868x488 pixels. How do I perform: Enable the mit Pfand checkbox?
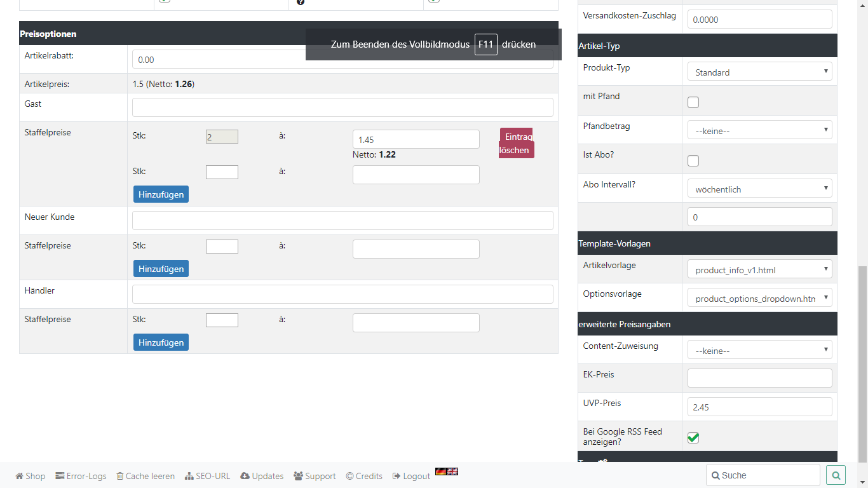[x=693, y=102]
